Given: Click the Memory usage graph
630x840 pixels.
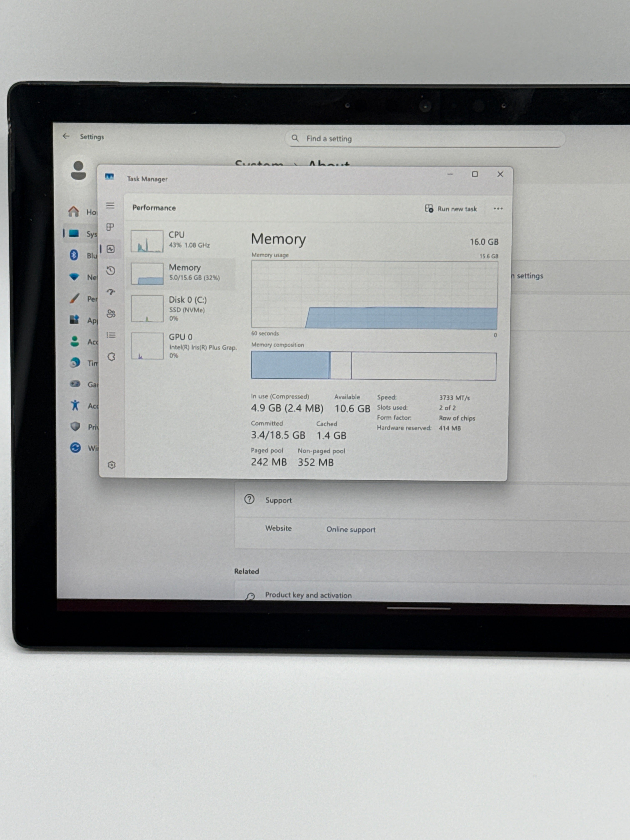Looking at the screenshot, I should tap(374, 295).
